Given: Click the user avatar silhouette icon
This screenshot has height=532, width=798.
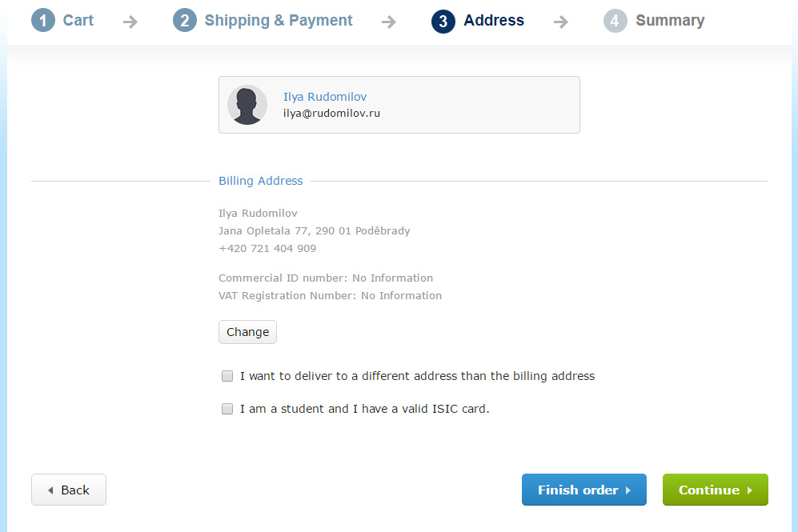Looking at the screenshot, I should pos(247,105).
